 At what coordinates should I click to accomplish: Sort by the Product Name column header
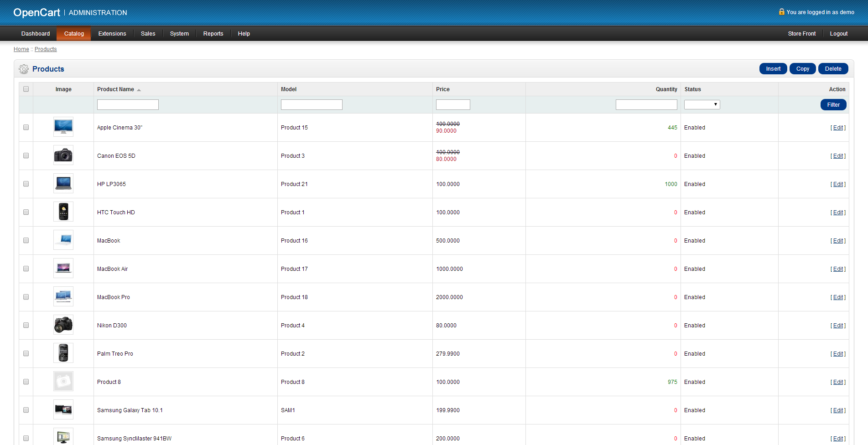(115, 89)
